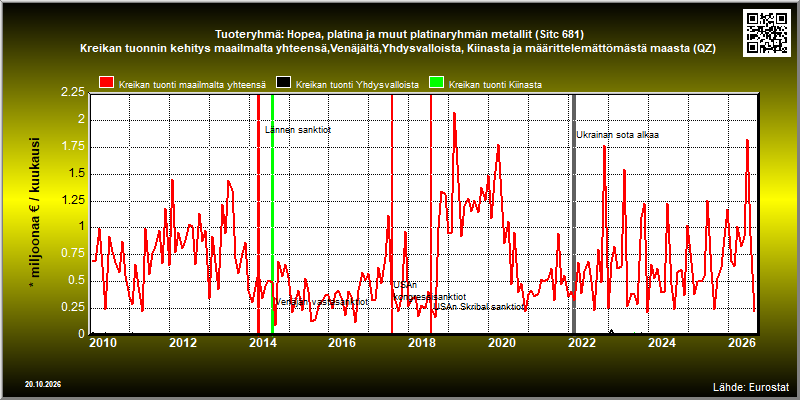Screen dimensions: 800x400
Task: Select legend label 'Kreikan tuonti Kiinasta'
Action: point(495,85)
